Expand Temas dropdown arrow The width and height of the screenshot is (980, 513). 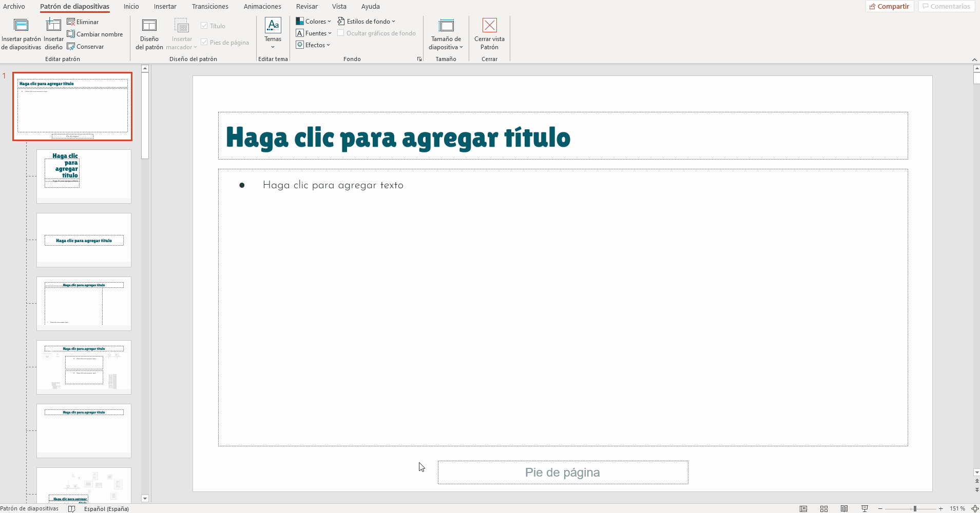click(273, 47)
